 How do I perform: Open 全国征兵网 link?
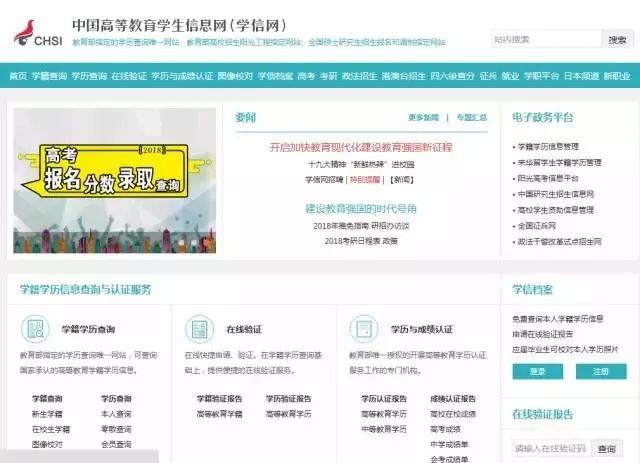(537, 226)
